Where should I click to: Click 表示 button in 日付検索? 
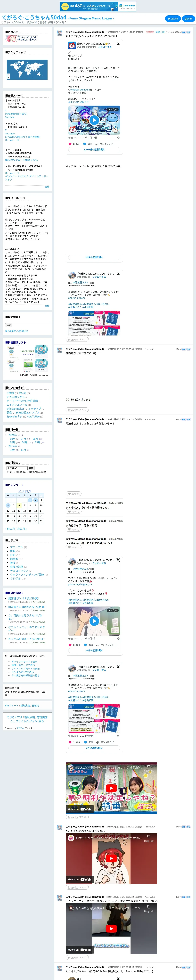pos(31,468)
